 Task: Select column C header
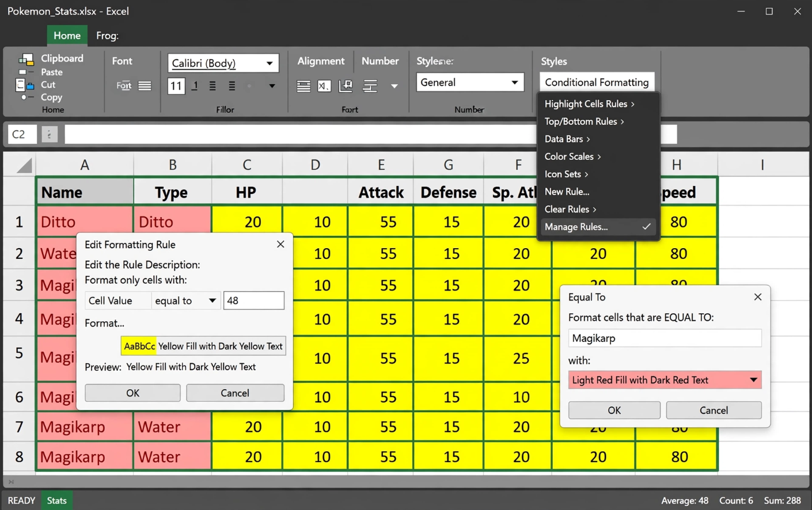247,165
